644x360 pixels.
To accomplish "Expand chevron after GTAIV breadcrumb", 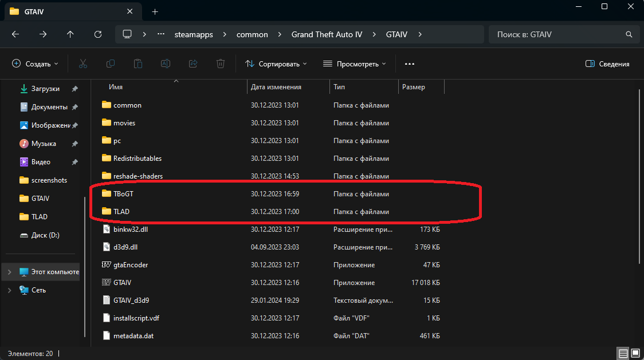I will pyautogui.click(x=420, y=34).
